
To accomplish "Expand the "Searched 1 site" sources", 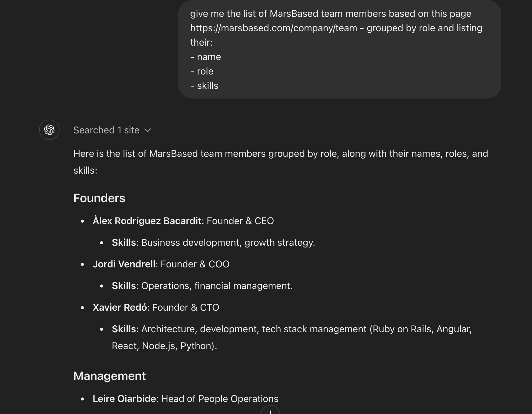I will [112, 130].
